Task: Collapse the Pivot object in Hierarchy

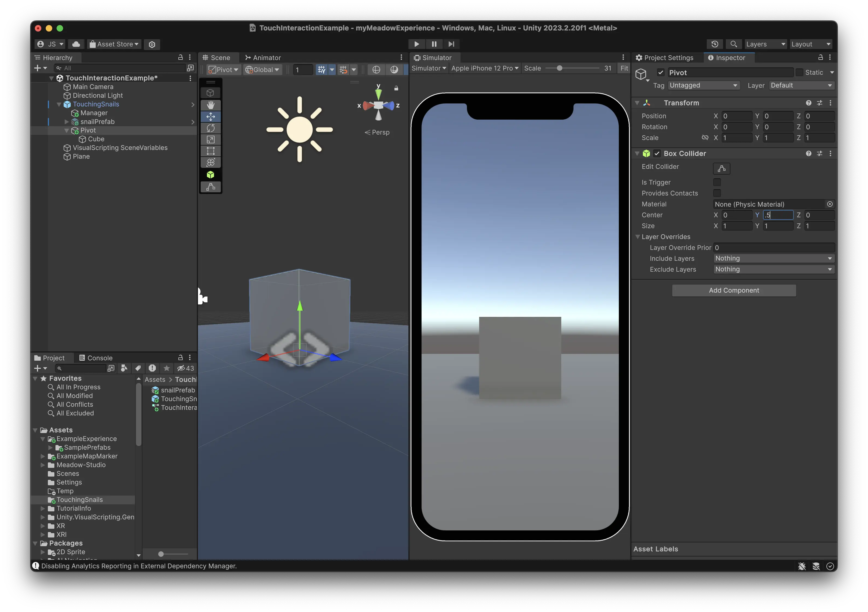Action: 67,131
